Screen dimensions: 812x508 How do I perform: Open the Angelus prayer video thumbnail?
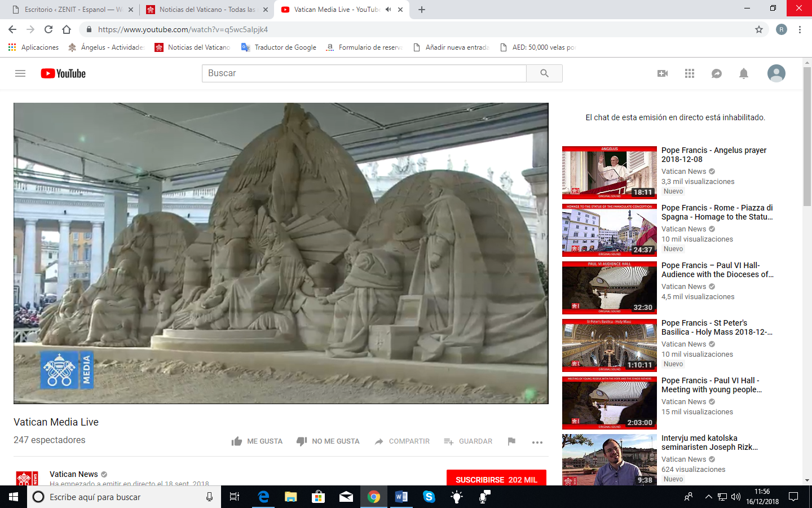click(x=610, y=173)
